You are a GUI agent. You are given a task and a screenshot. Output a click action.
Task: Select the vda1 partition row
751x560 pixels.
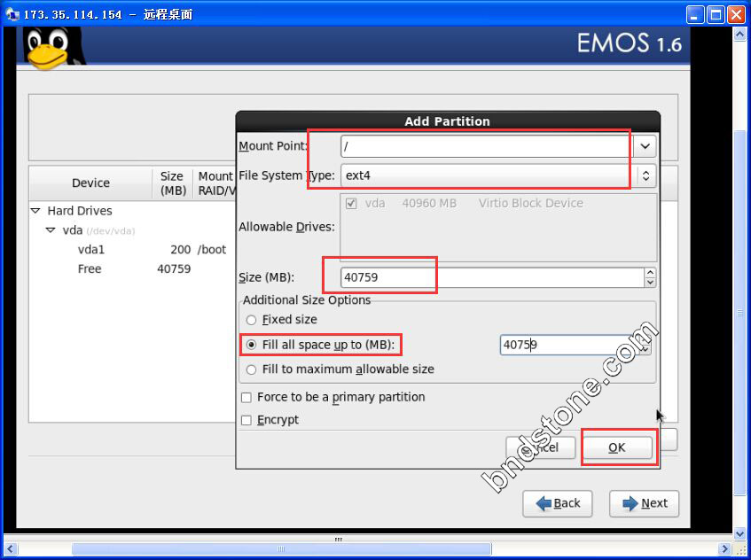132,249
